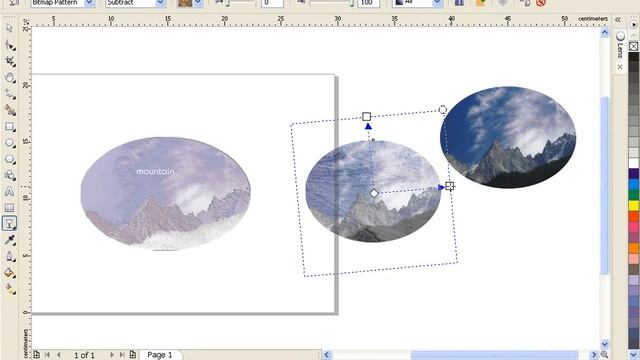Viewport: 640px width, 360px height.
Task: Click the vertical scrollbar down arrow
Action: 604,344
